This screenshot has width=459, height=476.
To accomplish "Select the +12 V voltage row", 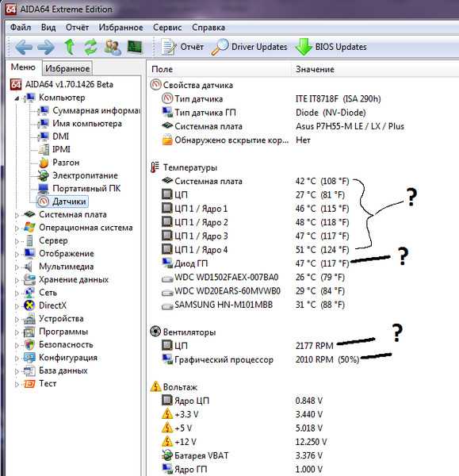I will coord(304,442).
